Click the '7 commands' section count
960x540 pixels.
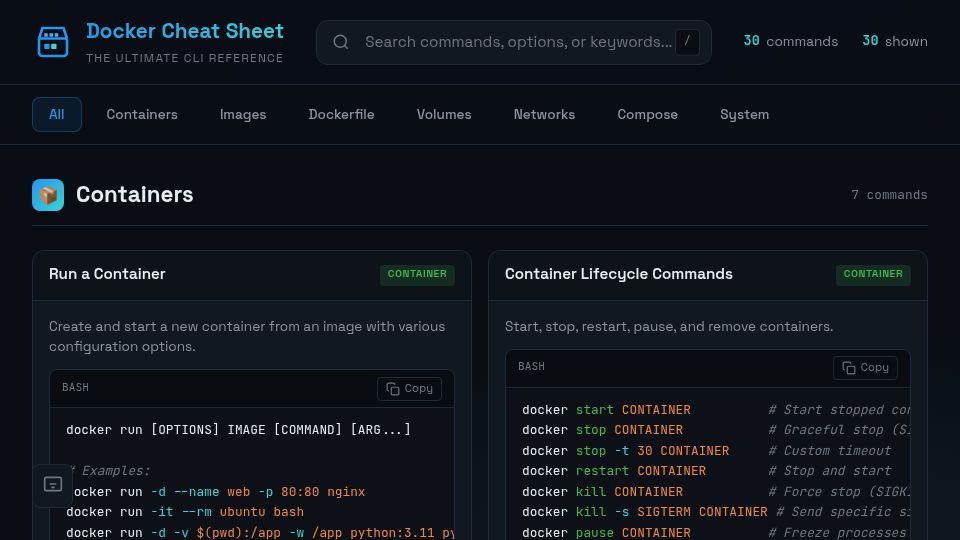point(889,195)
